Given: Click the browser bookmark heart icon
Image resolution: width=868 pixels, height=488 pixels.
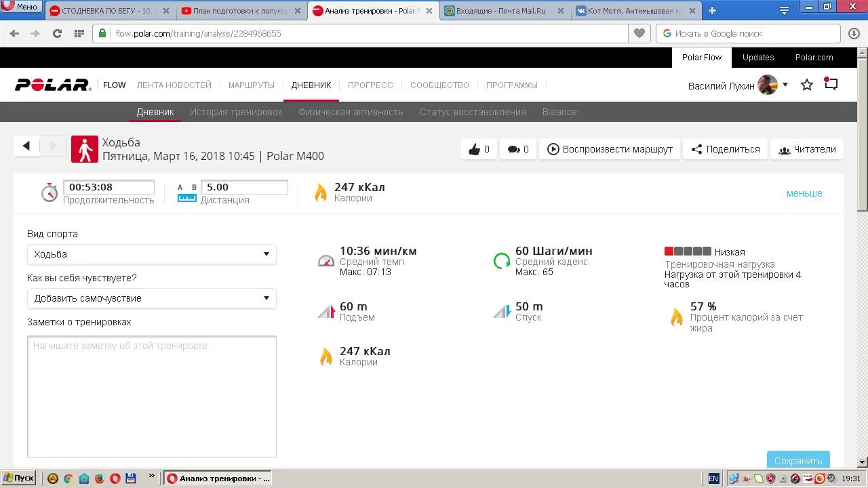Looking at the screenshot, I should (x=639, y=33).
